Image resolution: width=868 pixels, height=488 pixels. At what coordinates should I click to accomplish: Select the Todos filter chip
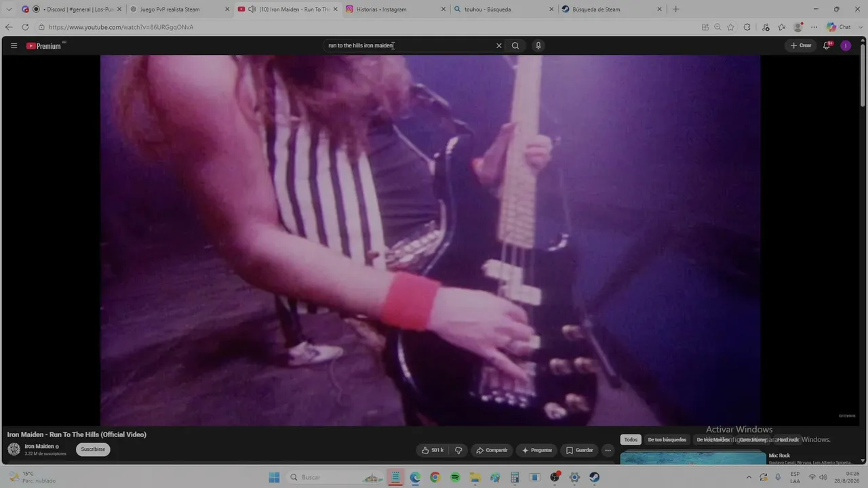pyautogui.click(x=631, y=440)
